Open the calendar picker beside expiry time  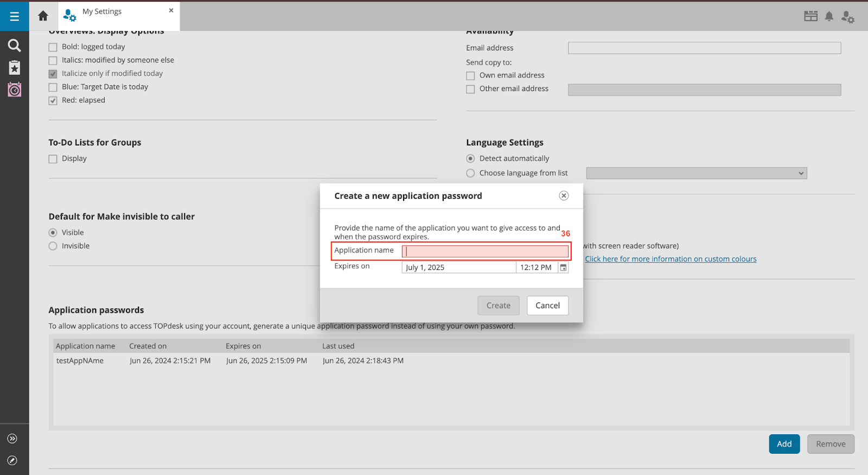tap(563, 268)
